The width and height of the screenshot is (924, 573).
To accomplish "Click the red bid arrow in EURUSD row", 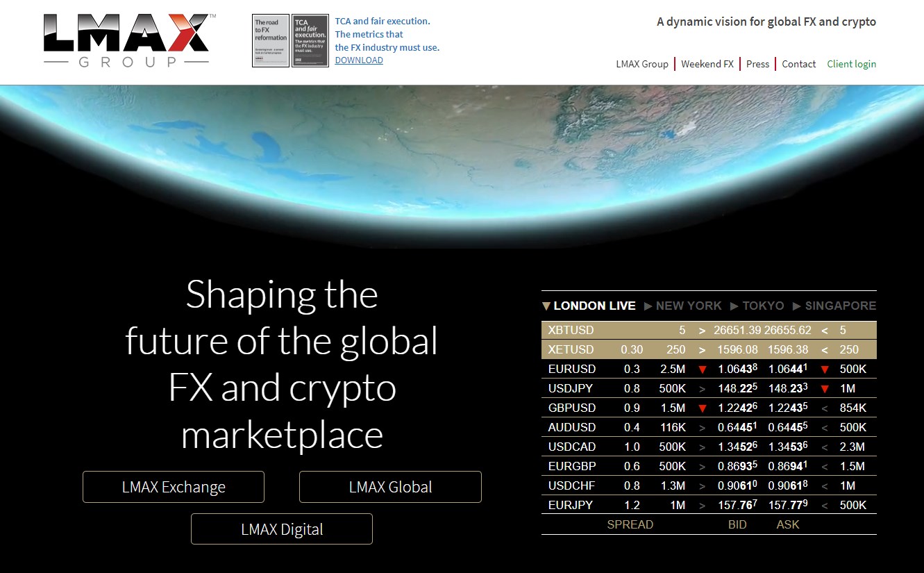I will click(x=702, y=369).
